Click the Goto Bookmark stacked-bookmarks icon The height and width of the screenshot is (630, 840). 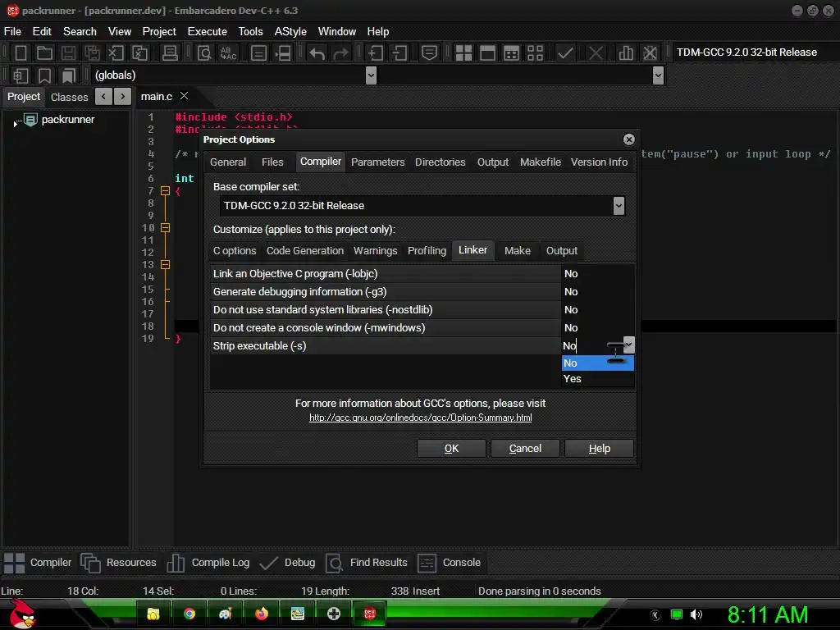(69, 75)
